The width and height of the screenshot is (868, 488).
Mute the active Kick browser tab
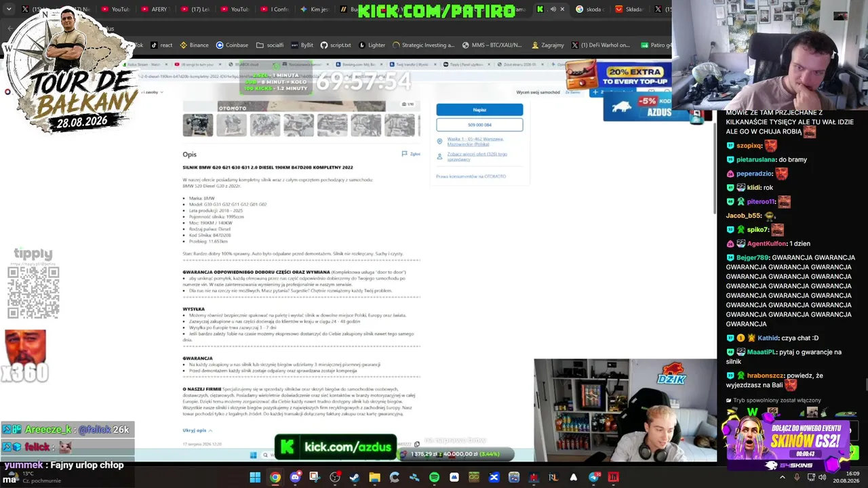[553, 9]
